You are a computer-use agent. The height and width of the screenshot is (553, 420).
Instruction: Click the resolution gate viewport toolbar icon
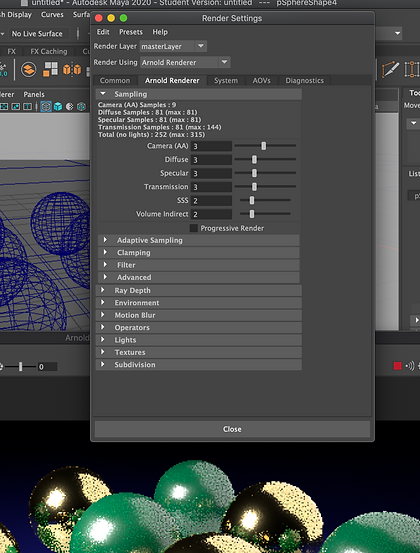click(4, 106)
